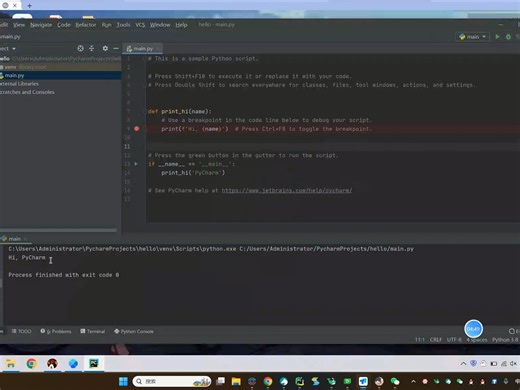Change the UTF-8 file encoding setting
The image size is (520, 390).
pos(454,340)
